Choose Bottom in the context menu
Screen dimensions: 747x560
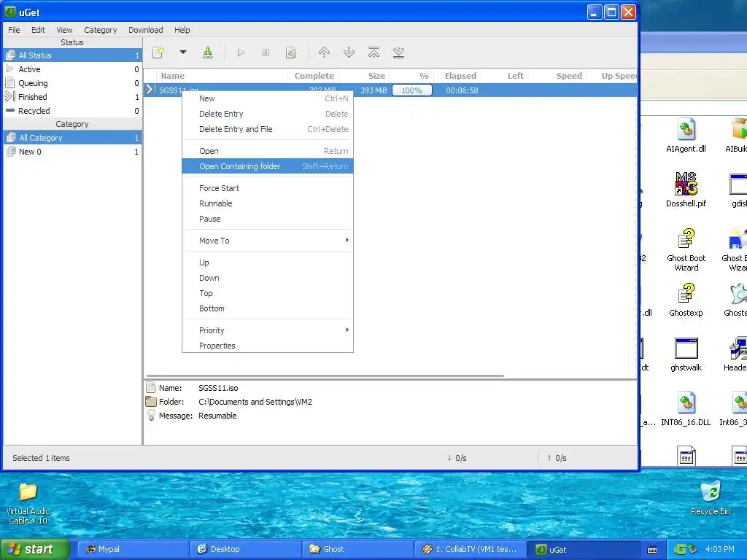(268, 308)
